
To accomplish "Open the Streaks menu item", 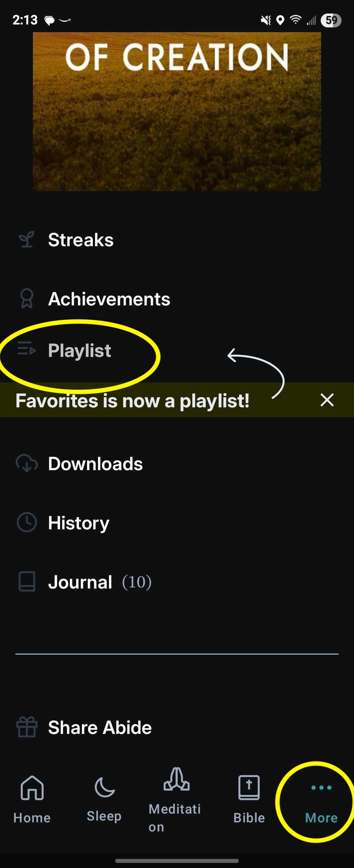I will [x=177, y=240].
